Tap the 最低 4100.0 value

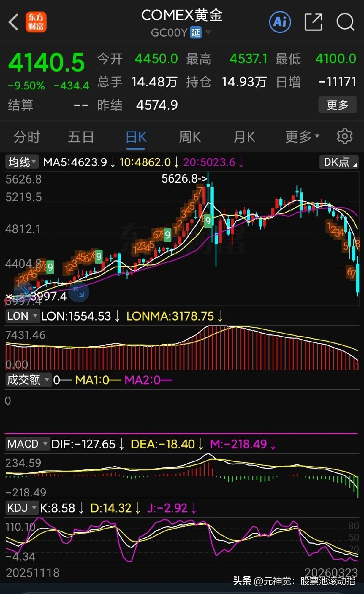pyautogui.click(x=336, y=59)
